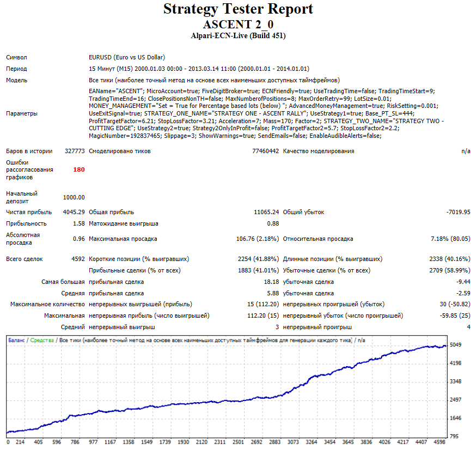Screen dimensions: 476x449
Task: Click gross profit value 11065.24
Action: click(266, 213)
